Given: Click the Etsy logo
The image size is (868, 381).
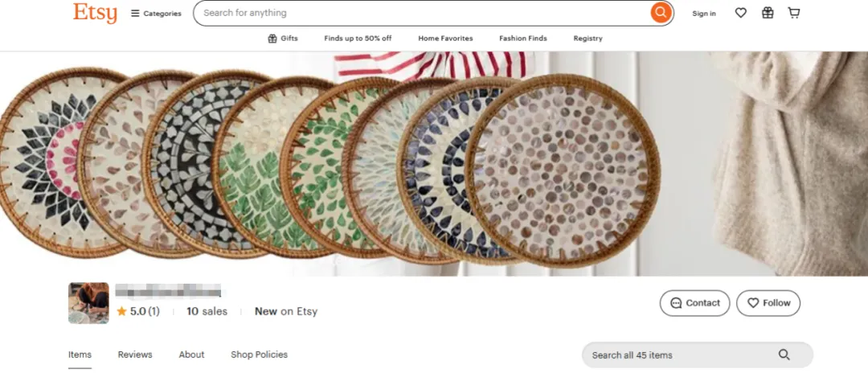Looking at the screenshot, I should pos(95,13).
